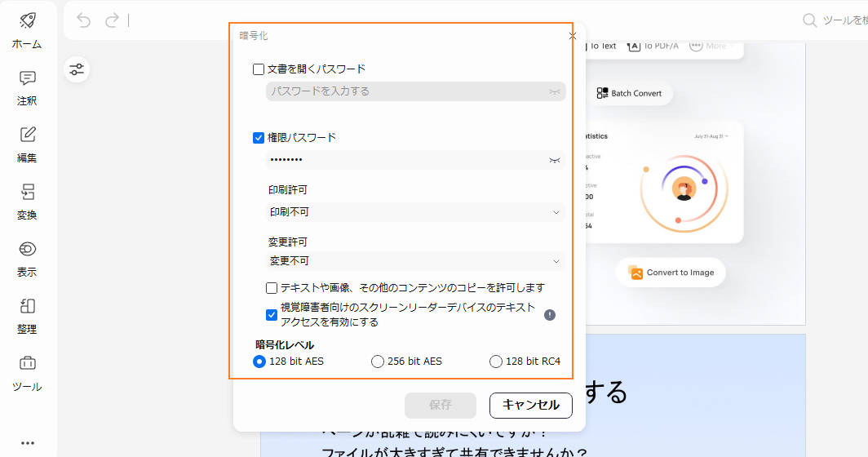Open the ホーム (Home) sidebar item
Viewport: 868px width, 457px height.
pyautogui.click(x=27, y=31)
